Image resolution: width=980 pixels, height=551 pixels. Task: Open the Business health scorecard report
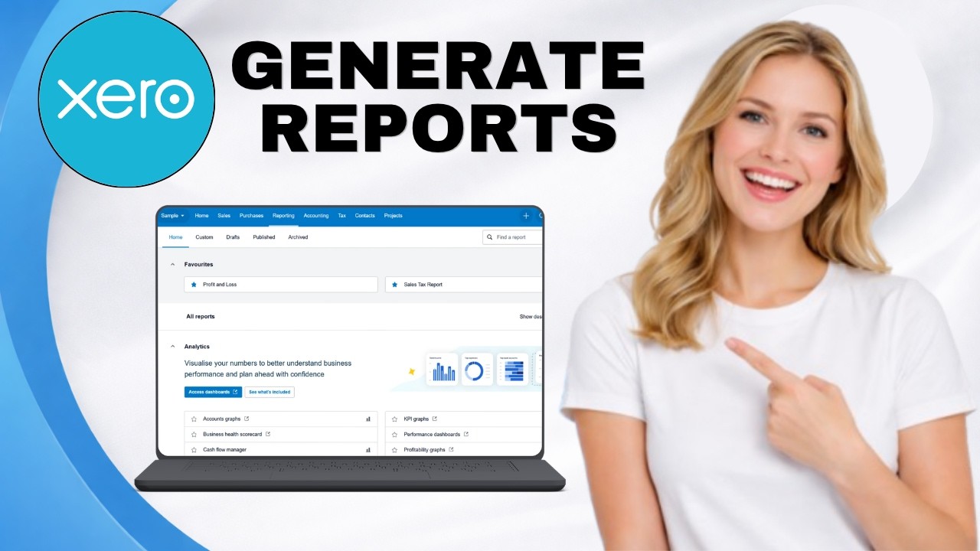click(232, 435)
